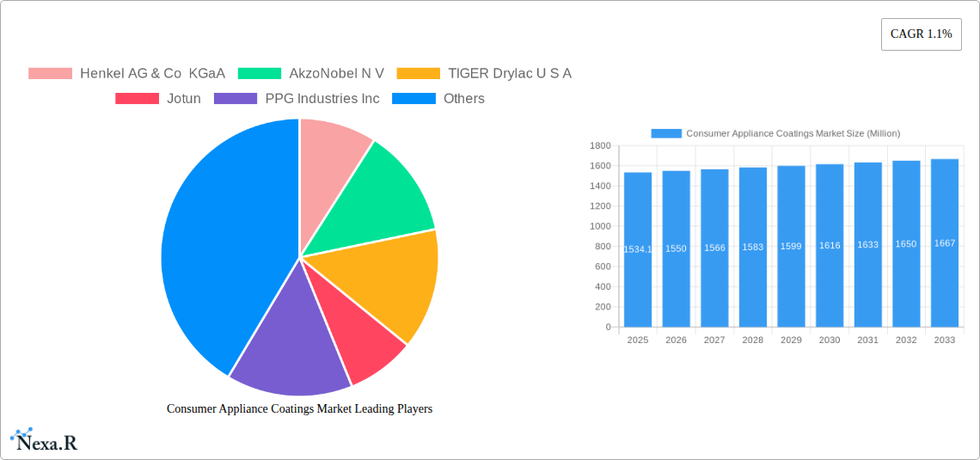Click the AkzoNobel N V green legend swatch
The height and width of the screenshot is (460, 980).
pos(260,73)
